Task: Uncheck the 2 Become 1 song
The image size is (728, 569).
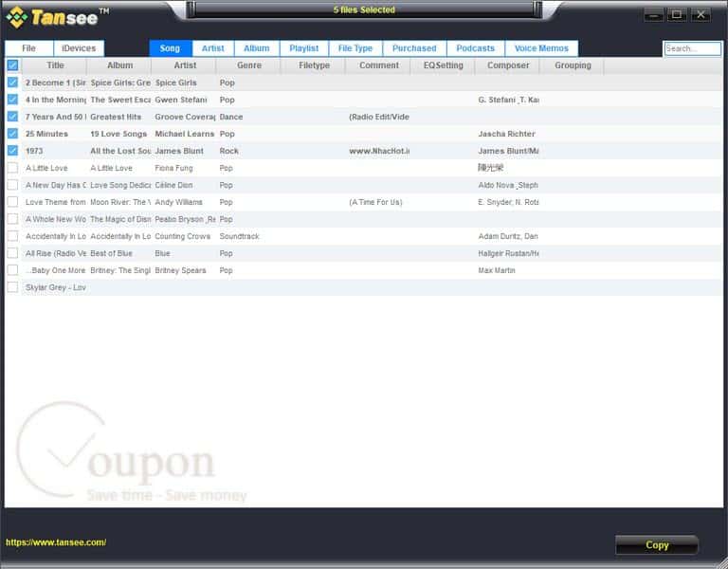Action: click(12, 83)
